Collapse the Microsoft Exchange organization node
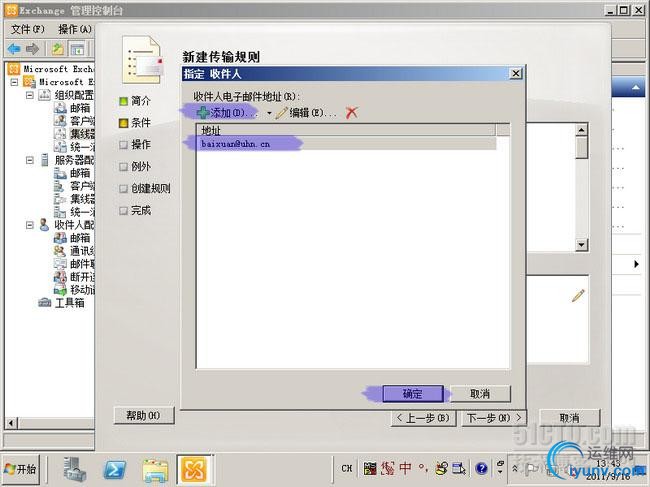 tap(15, 82)
